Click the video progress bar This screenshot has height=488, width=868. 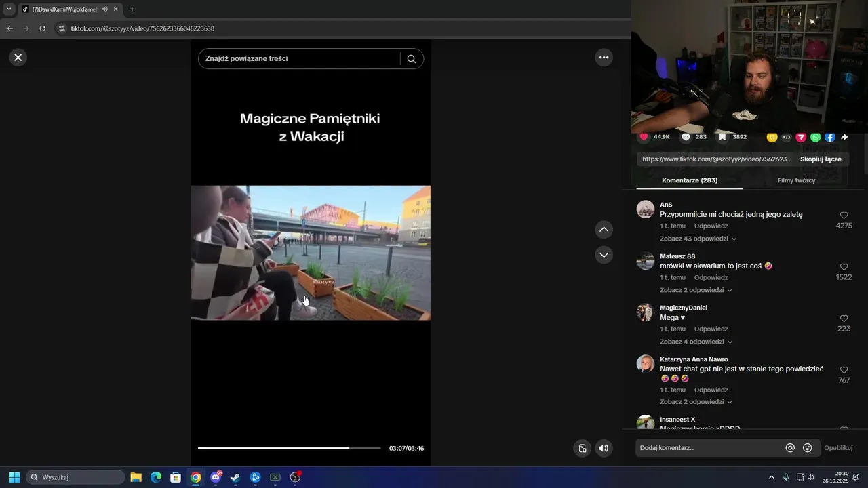point(289,448)
